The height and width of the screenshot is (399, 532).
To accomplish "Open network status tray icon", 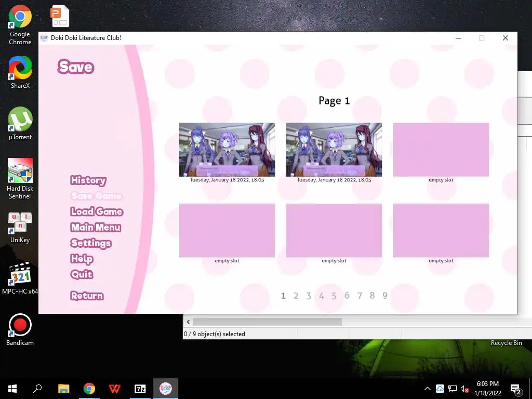I will point(453,389).
